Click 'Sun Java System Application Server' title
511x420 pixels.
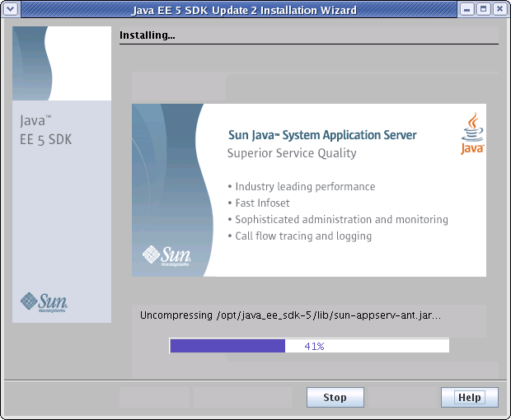[322, 135]
